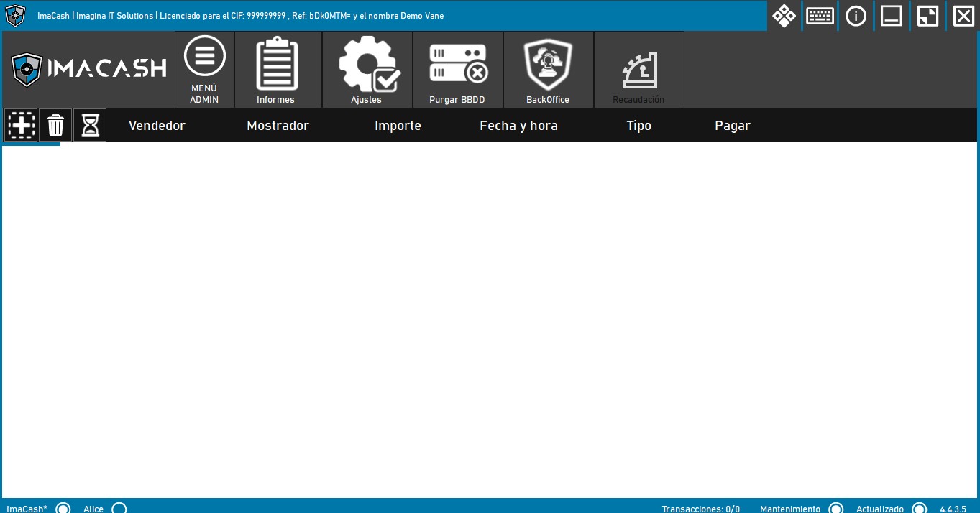The width and height of the screenshot is (980, 513).
Task: Click the Importe column header
Action: coord(398,126)
